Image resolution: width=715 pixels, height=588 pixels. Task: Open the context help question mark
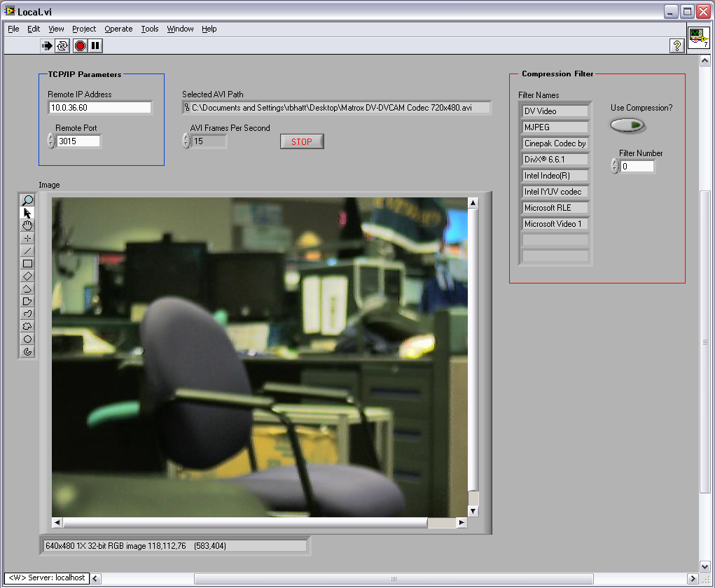(x=676, y=46)
